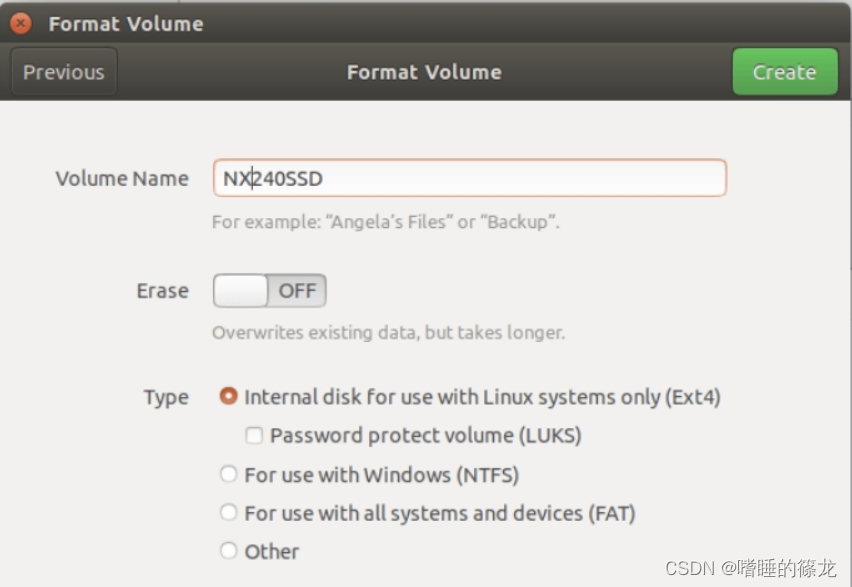Choose For use with Windows (NTFS)
Image resolution: width=852 pixels, height=587 pixels.
(x=229, y=475)
